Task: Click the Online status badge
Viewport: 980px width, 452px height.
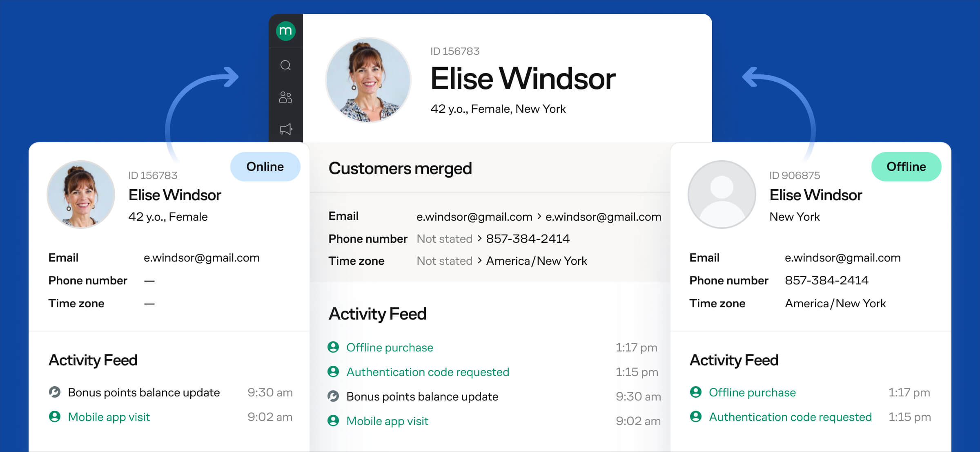Action: (x=265, y=167)
